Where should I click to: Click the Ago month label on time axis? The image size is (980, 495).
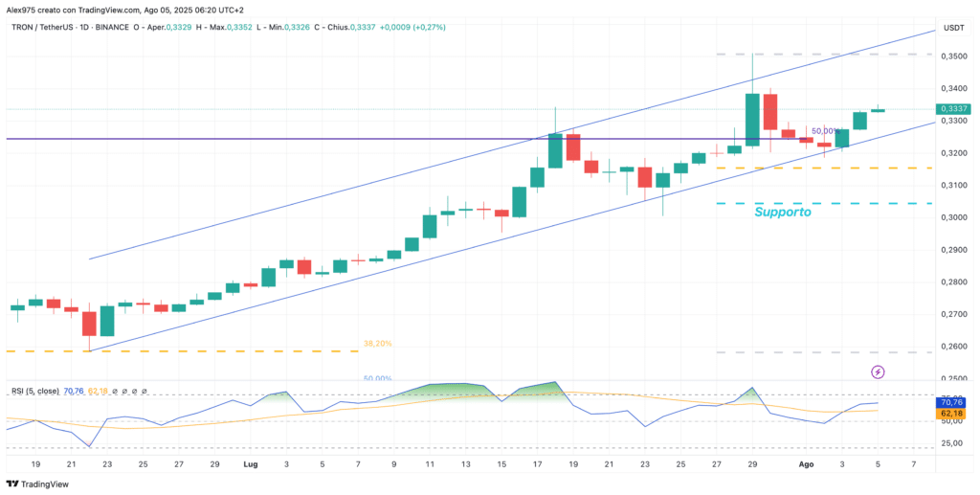click(808, 465)
